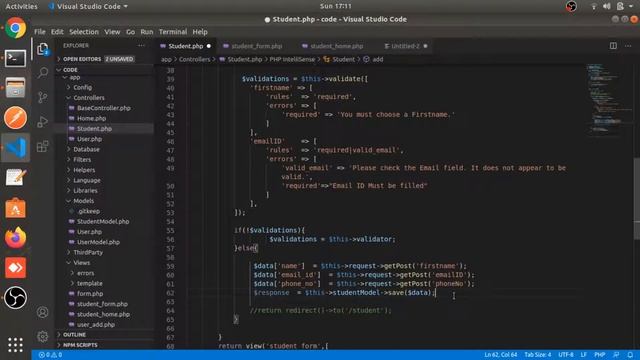
Task: Change Tab Size: 4 indentation setting
Action: 538,355
